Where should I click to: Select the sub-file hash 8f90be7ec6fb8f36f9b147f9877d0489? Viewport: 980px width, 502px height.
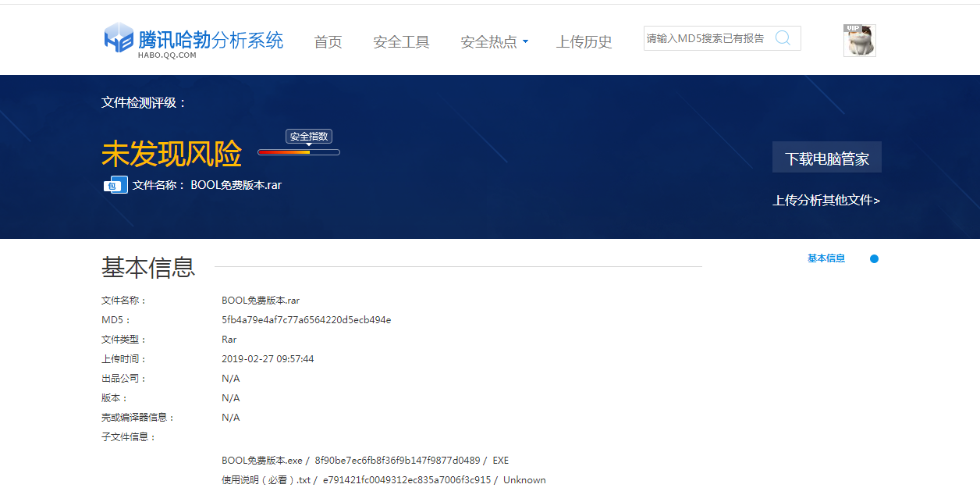397,461
